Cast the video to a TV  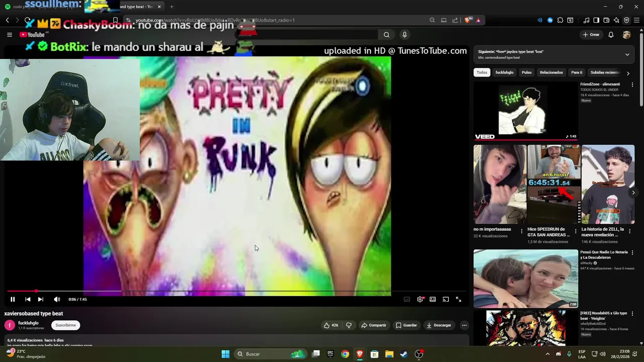point(446,299)
